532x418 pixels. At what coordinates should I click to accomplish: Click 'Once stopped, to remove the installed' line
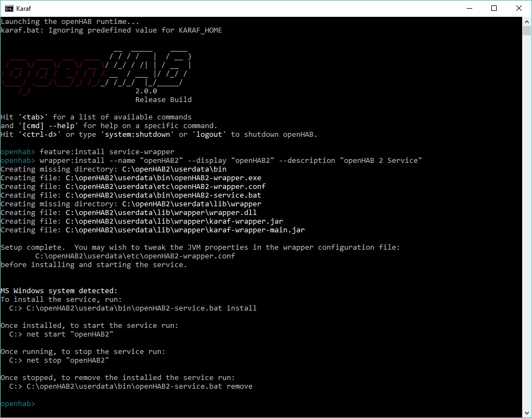click(x=118, y=378)
